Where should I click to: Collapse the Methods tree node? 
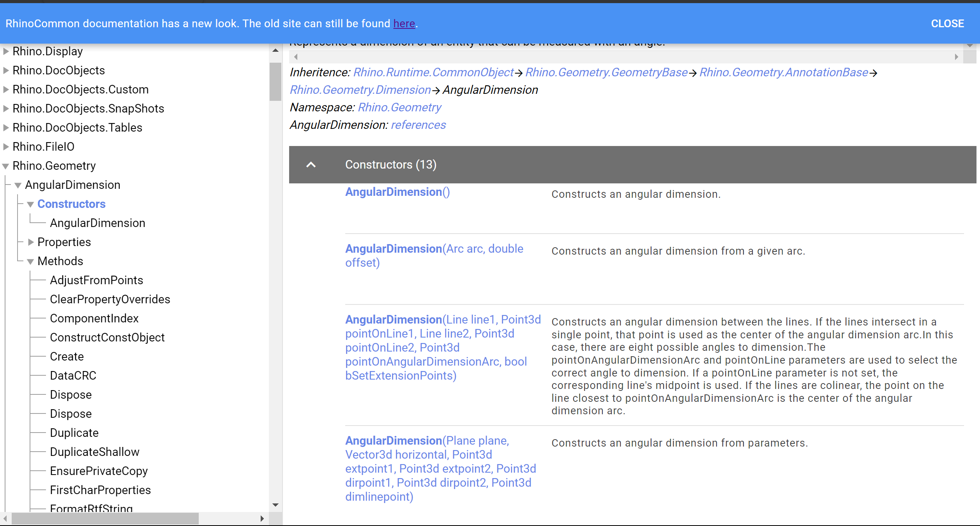(x=30, y=262)
